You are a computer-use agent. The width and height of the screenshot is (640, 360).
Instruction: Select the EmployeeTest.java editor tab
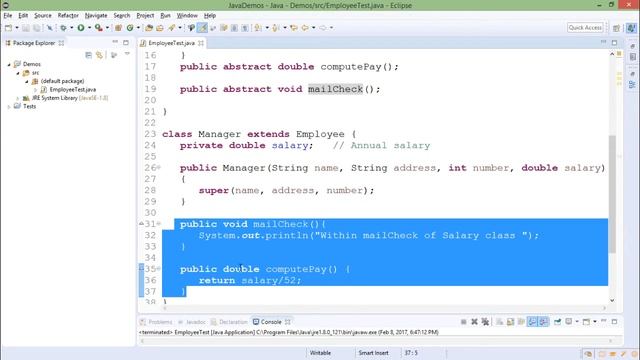(x=171, y=43)
